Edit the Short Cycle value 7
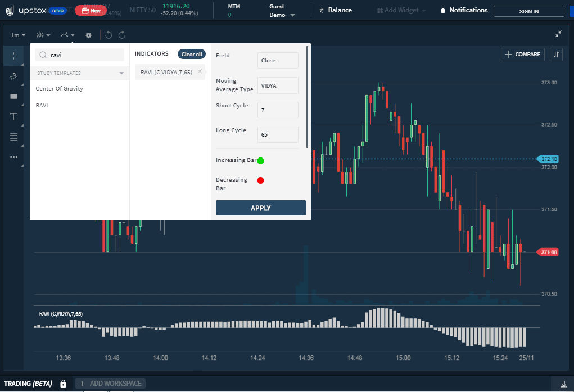Viewport: 574px width, 392px height. 278,110
